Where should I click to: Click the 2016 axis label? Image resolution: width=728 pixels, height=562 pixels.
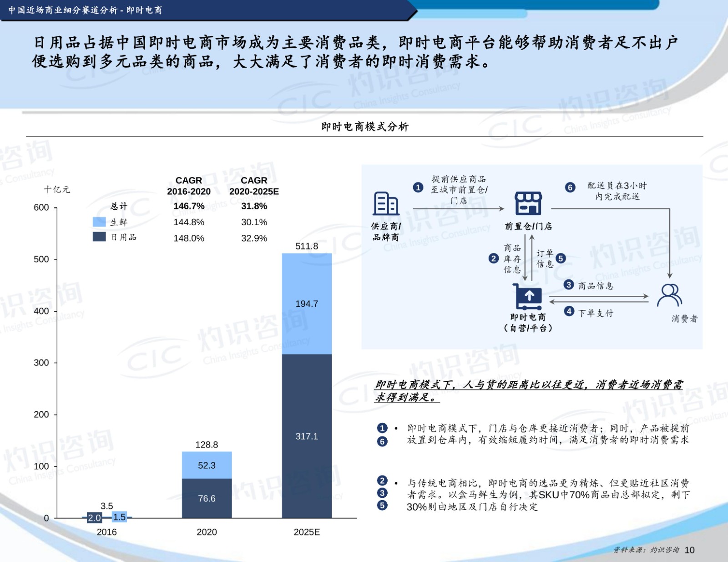click(106, 532)
